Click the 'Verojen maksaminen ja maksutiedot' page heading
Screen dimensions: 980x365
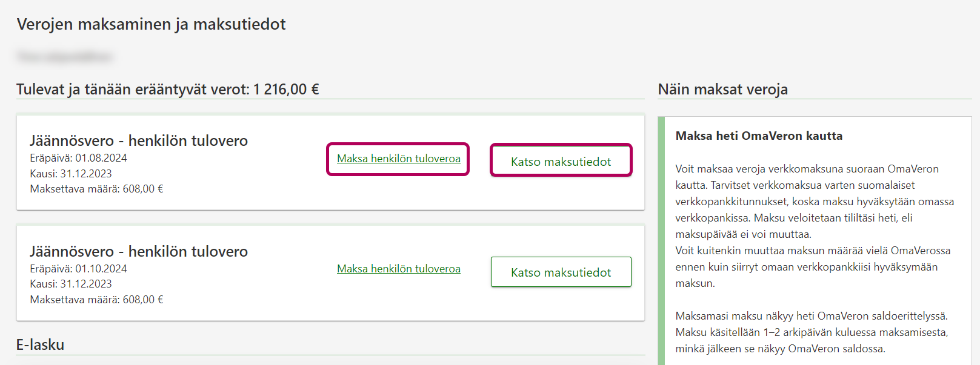pos(151,24)
